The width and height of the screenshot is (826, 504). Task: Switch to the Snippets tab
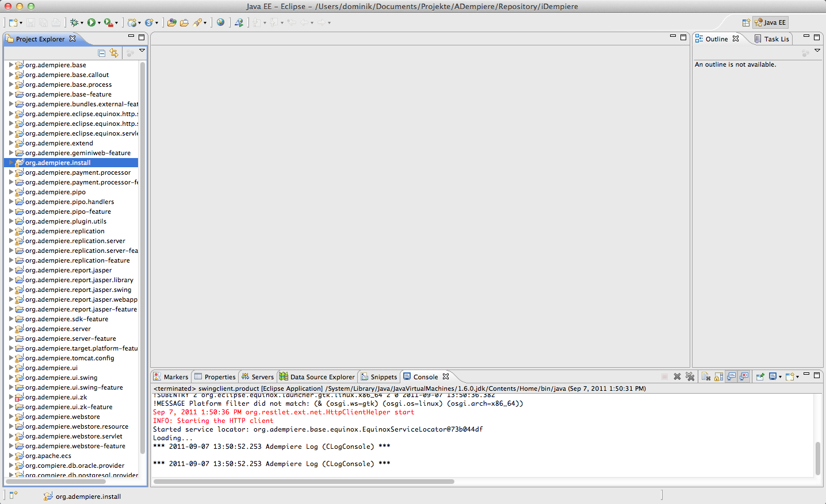coord(379,377)
